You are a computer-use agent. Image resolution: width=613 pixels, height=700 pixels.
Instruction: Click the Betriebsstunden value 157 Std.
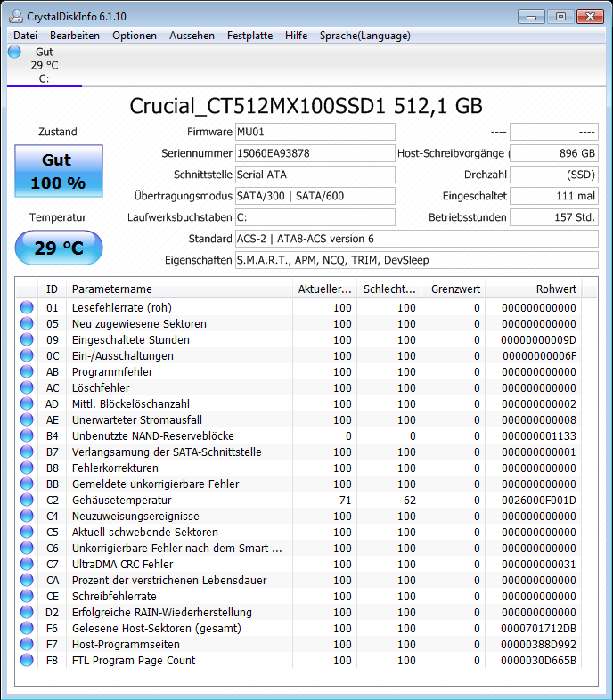(553, 217)
